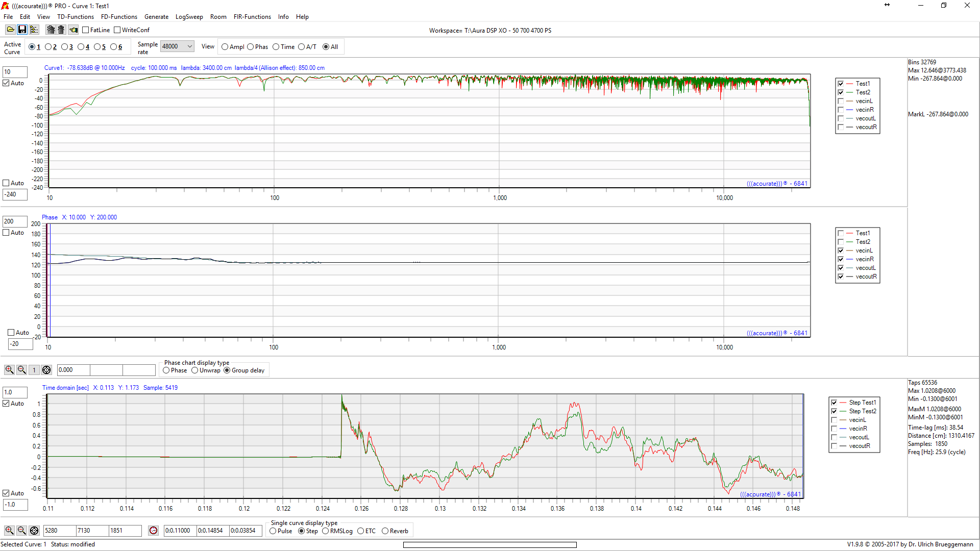
Task: Set phase chart display to Unwrap
Action: point(194,370)
